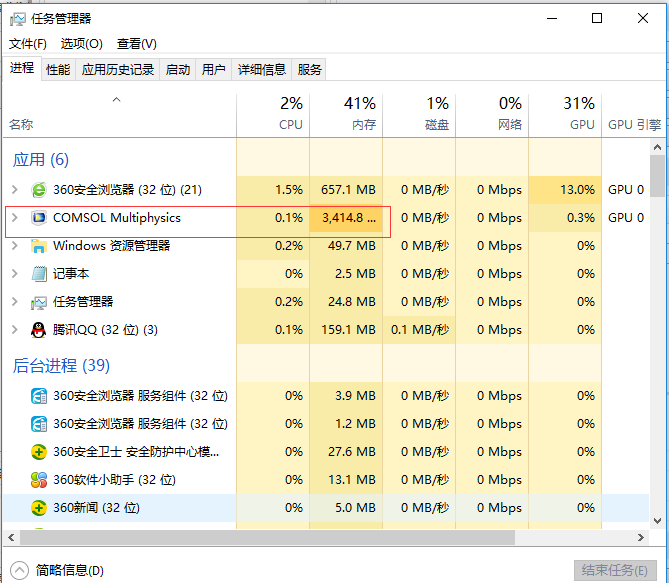669x583 pixels.
Task: Select the 360安全卫士 shield icon
Action: pyautogui.click(x=39, y=452)
